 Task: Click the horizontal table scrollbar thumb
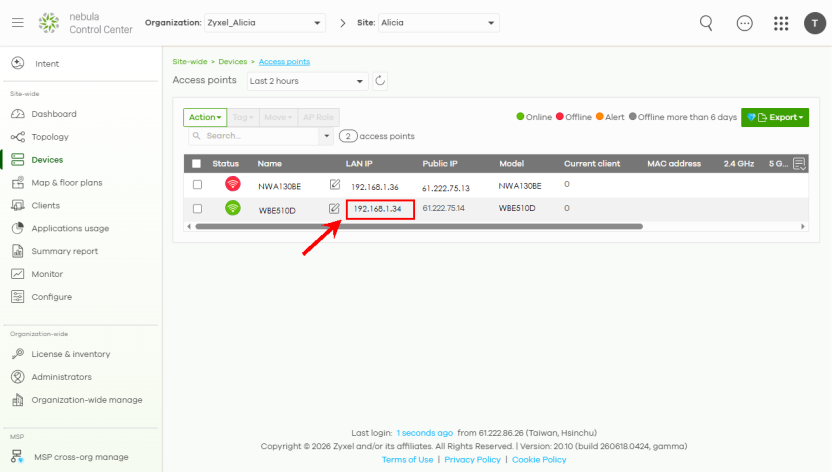pos(419,226)
